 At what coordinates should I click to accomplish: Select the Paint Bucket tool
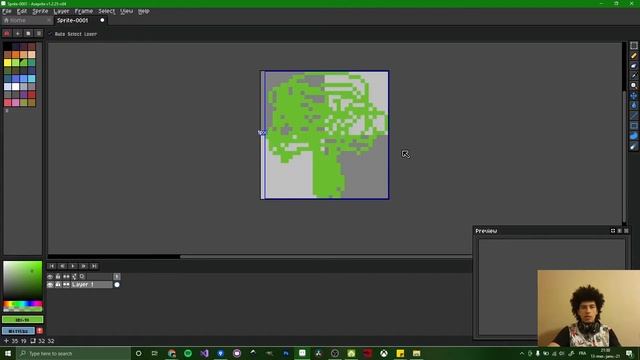click(633, 105)
